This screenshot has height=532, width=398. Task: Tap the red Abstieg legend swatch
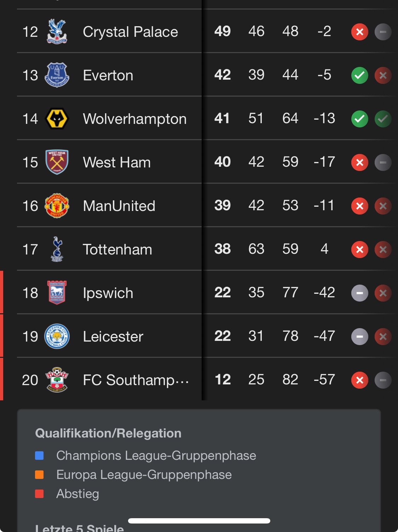(x=39, y=494)
